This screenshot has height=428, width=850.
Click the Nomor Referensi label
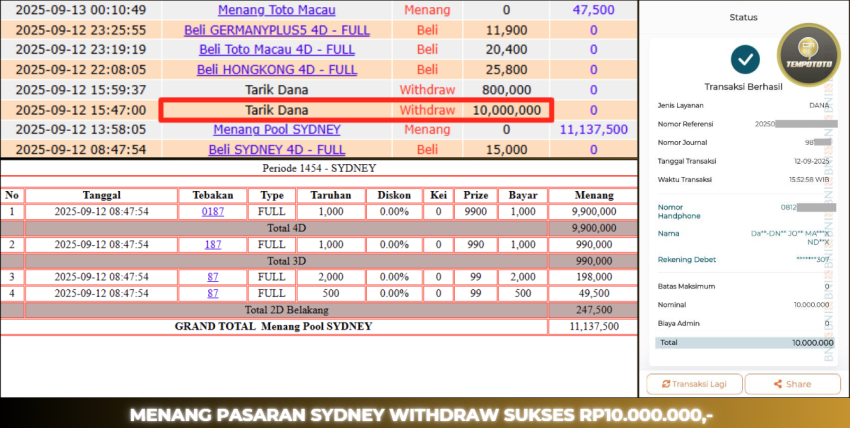[x=685, y=124]
